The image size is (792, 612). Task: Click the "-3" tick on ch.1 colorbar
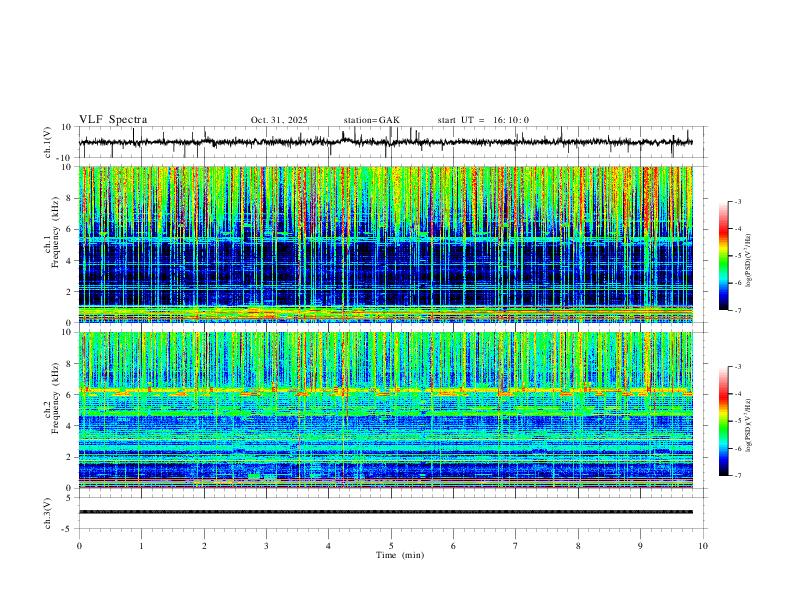pyautogui.click(x=737, y=201)
